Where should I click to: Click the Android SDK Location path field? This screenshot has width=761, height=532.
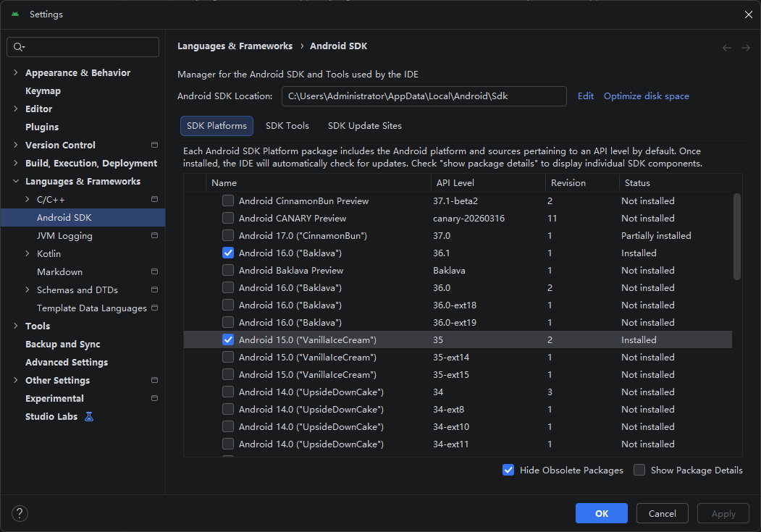424,96
